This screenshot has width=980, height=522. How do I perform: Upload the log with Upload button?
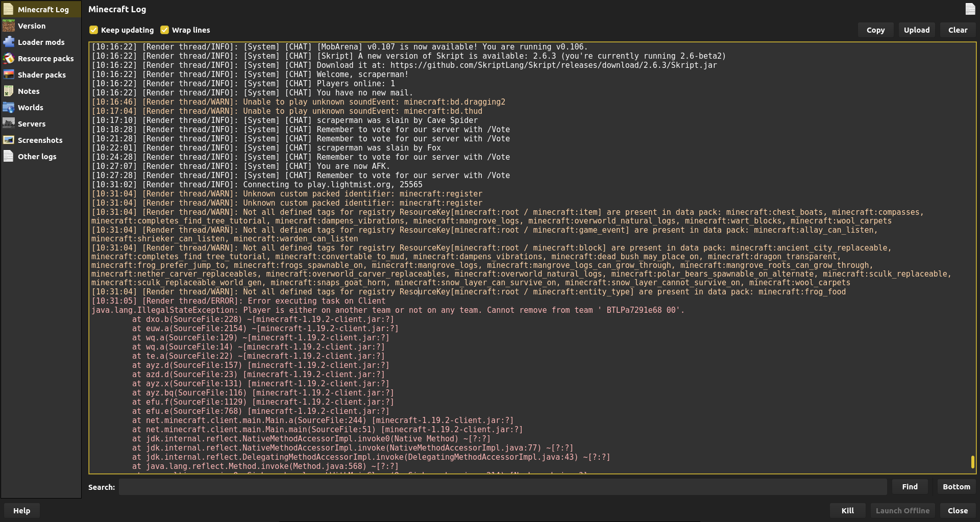(x=917, y=30)
